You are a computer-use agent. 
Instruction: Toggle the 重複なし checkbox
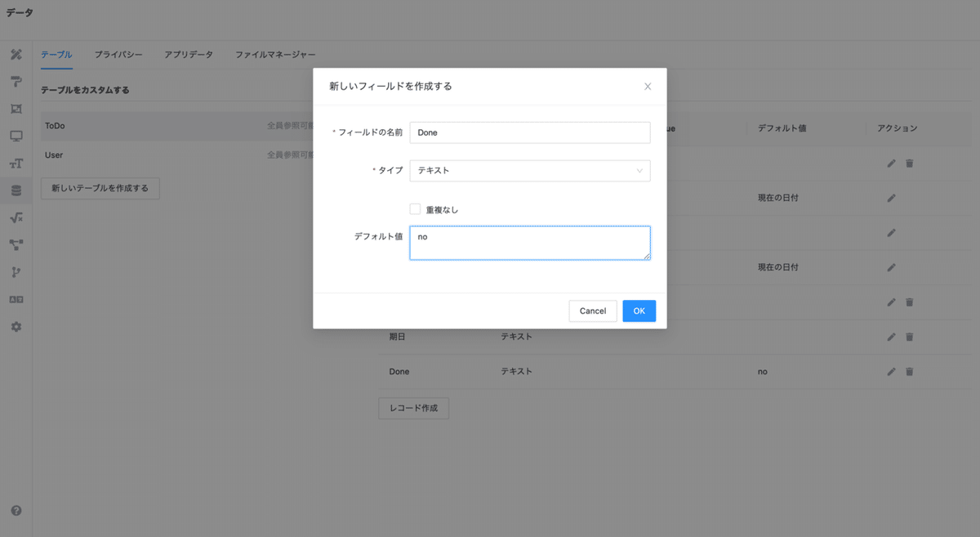(415, 209)
